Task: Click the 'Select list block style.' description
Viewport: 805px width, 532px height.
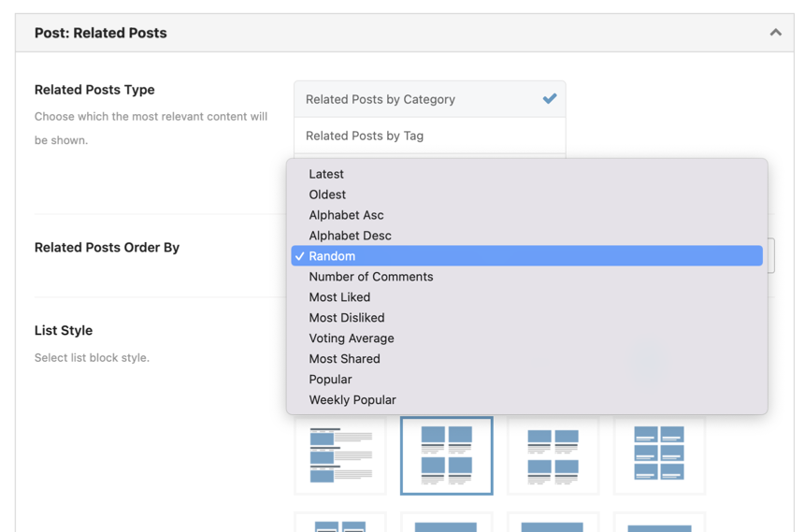Action: 92,358
